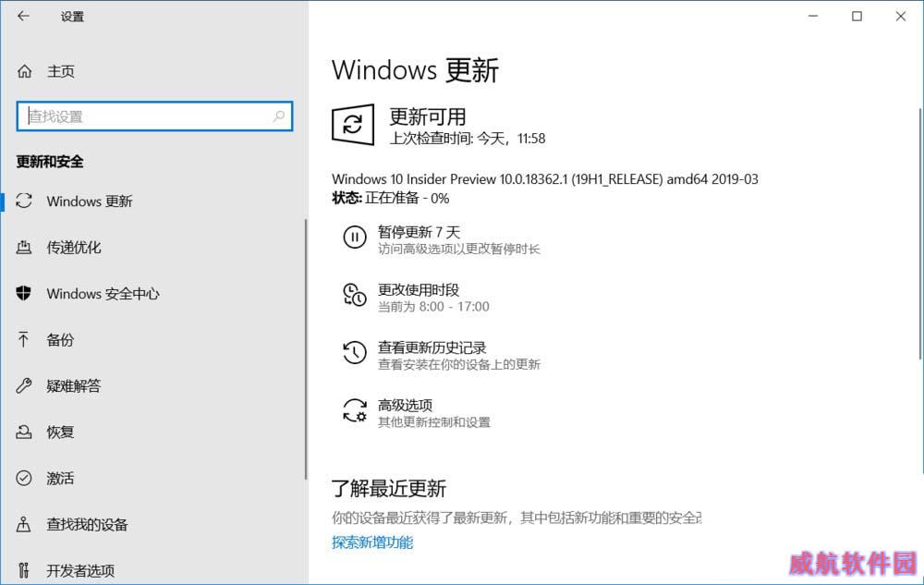
Task: Click the clock icon for 更改使用时段
Action: pos(355,295)
